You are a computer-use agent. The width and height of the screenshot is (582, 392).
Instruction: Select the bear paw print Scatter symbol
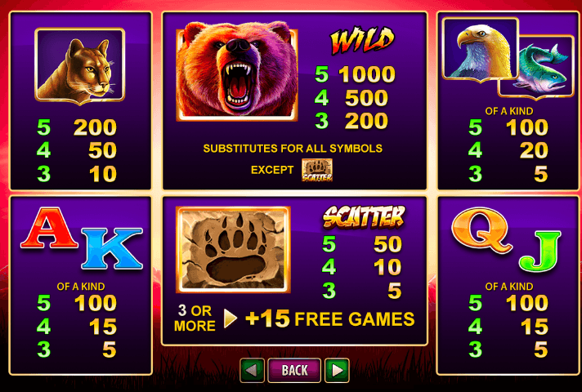click(233, 250)
